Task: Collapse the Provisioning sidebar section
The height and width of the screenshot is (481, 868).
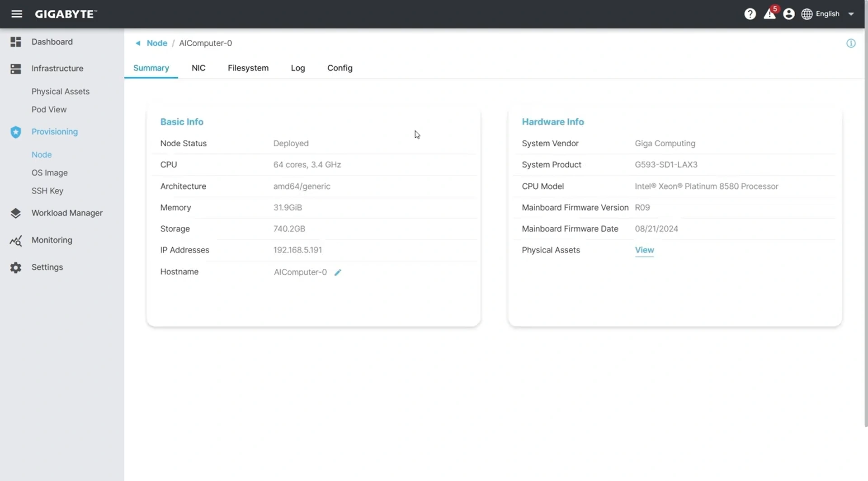Action: (55, 132)
